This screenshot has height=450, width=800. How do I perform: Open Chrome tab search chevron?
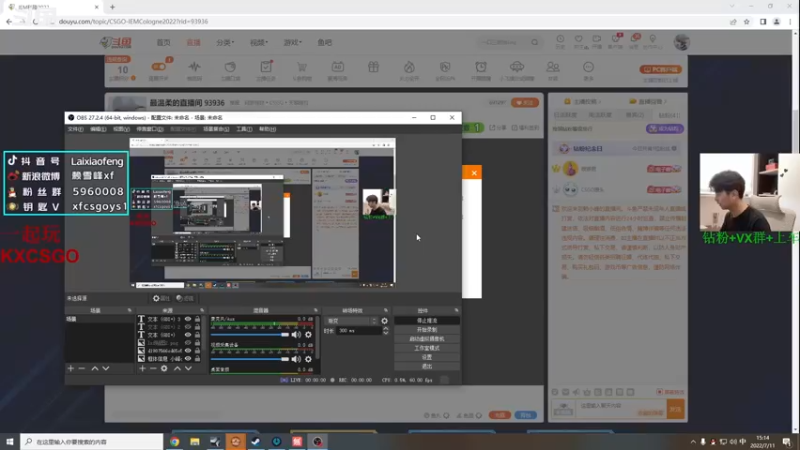732,7
